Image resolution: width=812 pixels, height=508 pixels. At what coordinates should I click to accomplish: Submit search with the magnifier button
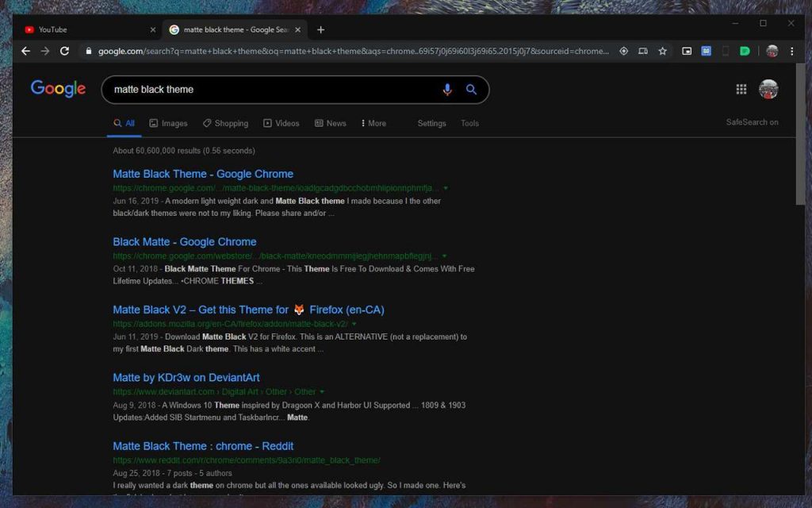coord(471,89)
